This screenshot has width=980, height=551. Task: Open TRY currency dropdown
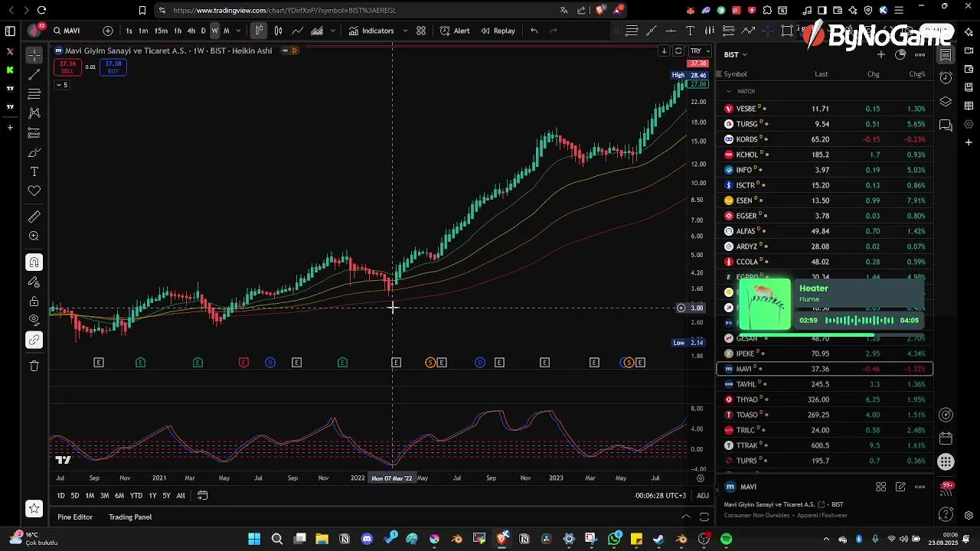tap(700, 51)
